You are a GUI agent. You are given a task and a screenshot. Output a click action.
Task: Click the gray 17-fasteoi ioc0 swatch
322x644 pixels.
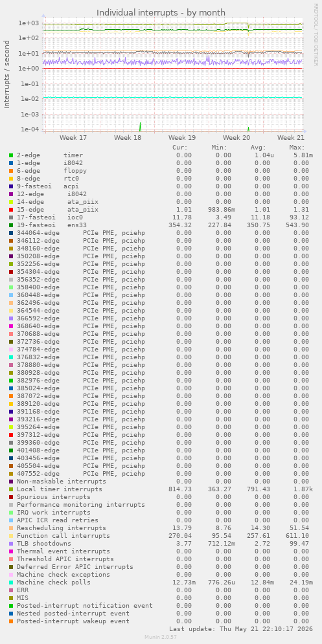coord(11,217)
